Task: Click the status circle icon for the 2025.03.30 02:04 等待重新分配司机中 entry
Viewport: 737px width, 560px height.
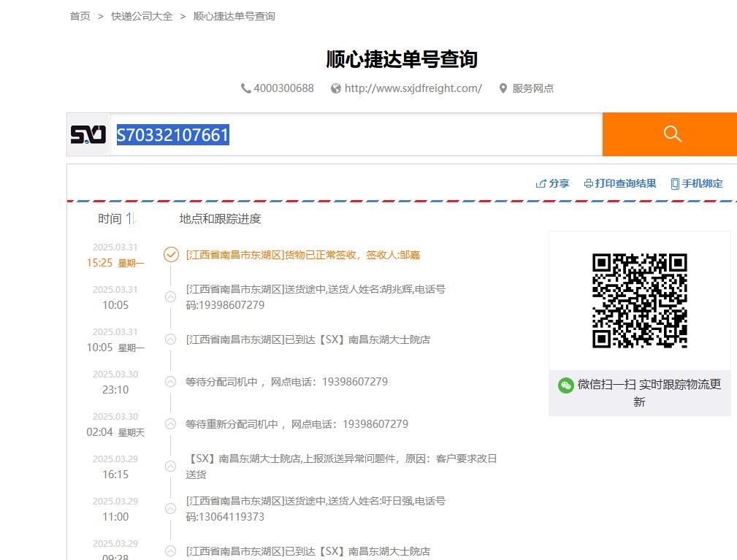Action: [x=171, y=423]
